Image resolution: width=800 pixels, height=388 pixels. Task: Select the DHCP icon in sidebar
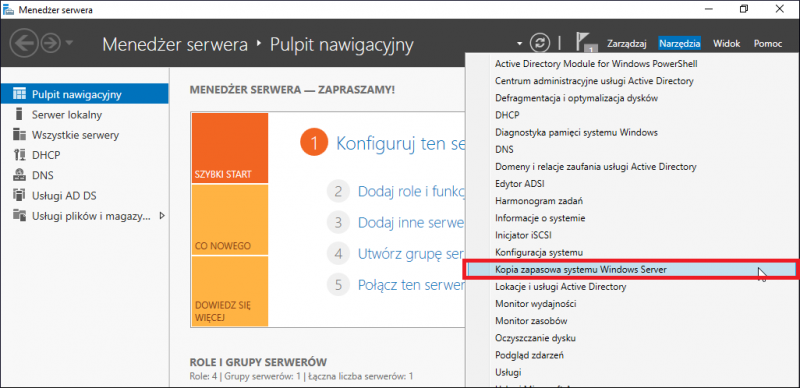point(19,155)
